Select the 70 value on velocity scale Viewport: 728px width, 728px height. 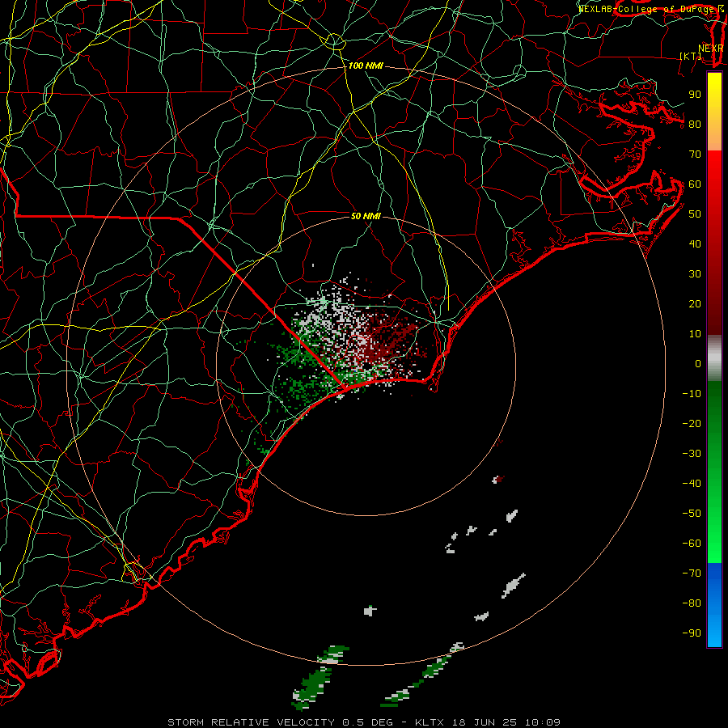[695, 154]
